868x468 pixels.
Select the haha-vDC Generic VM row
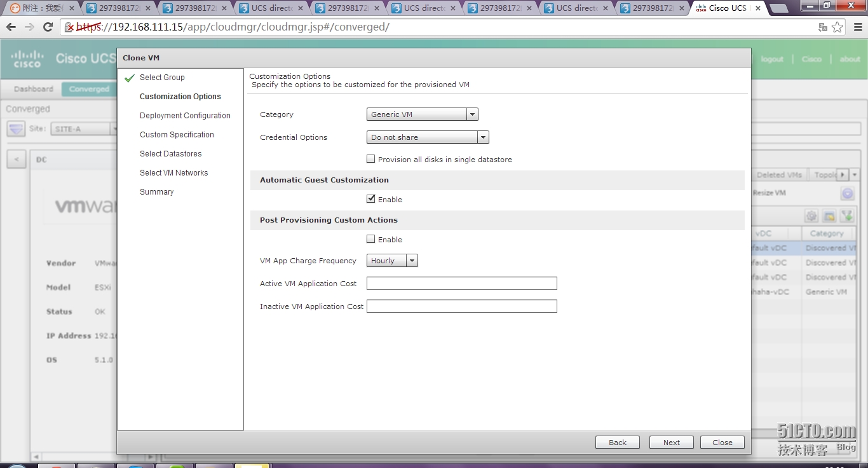pyautogui.click(x=804, y=292)
